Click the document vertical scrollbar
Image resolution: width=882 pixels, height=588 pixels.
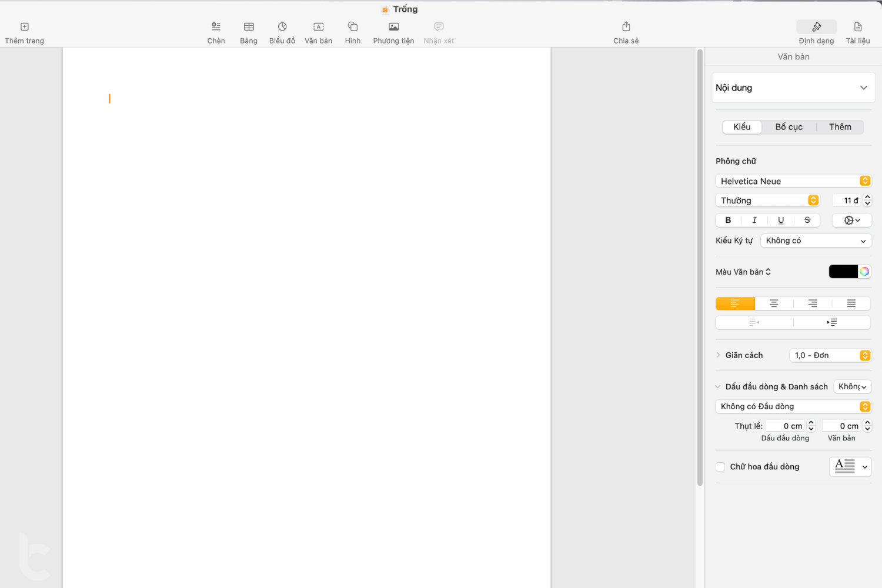[700, 268]
